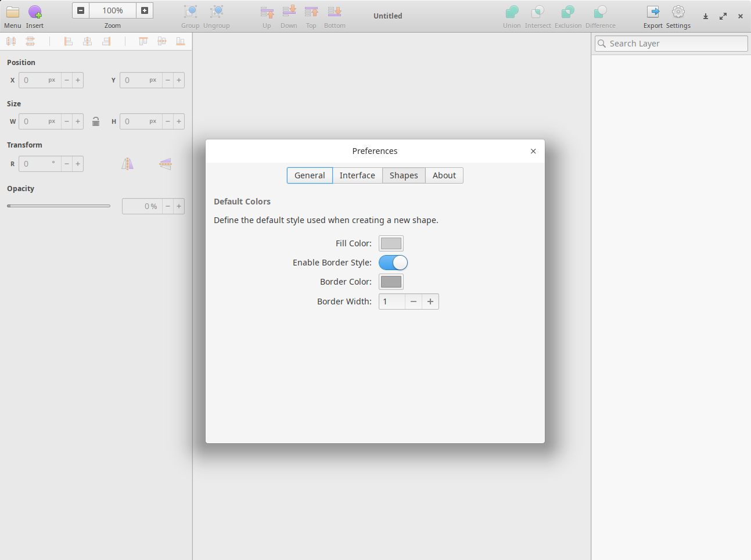Image resolution: width=751 pixels, height=560 pixels.
Task: Increase the Rotation value
Action: pos(78,164)
